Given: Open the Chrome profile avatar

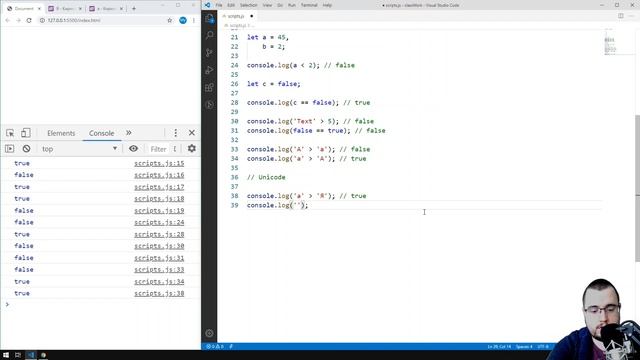Looking at the screenshot, I should 183,20.
